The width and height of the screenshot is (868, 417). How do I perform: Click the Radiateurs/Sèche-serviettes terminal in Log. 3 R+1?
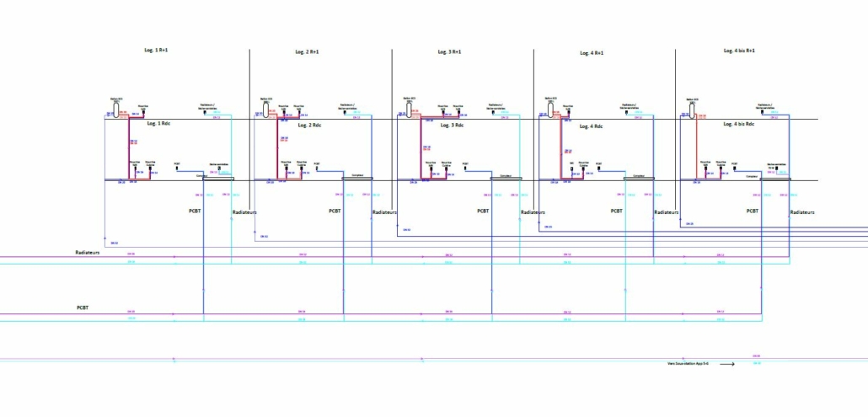(x=493, y=112)
